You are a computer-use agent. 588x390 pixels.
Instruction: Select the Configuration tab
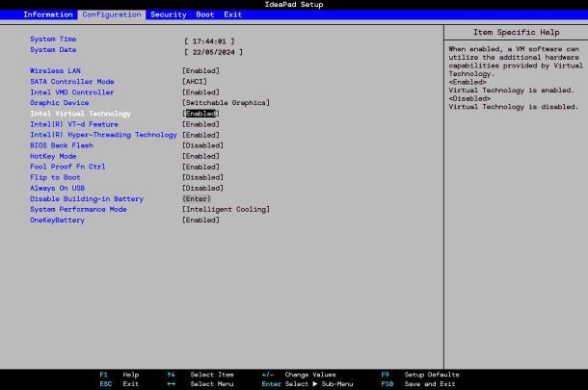[x=112, y=14]
